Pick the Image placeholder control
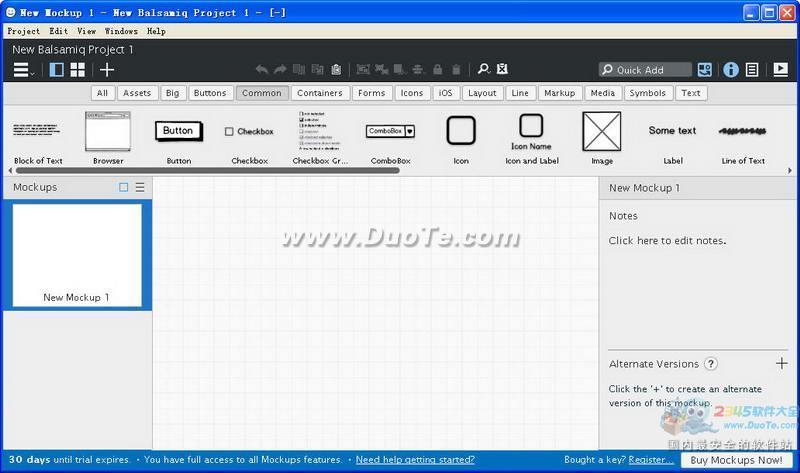This screenshot has height=473, width=800. 602,138
